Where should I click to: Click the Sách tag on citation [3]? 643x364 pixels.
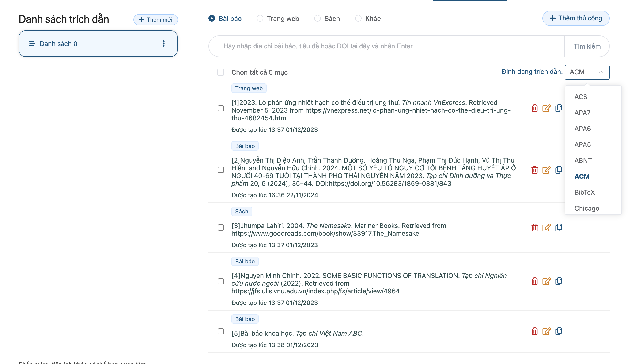tap(241, 212)
